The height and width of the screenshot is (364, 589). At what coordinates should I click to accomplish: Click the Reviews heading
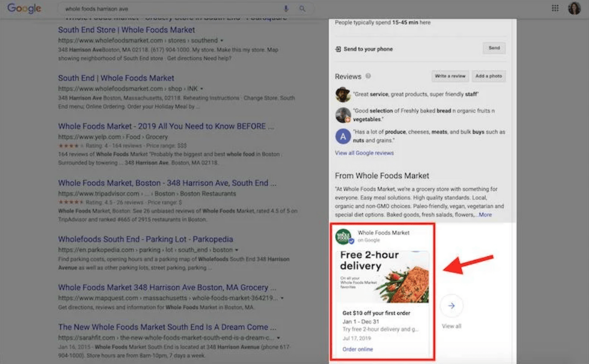(x=348, y=76)
